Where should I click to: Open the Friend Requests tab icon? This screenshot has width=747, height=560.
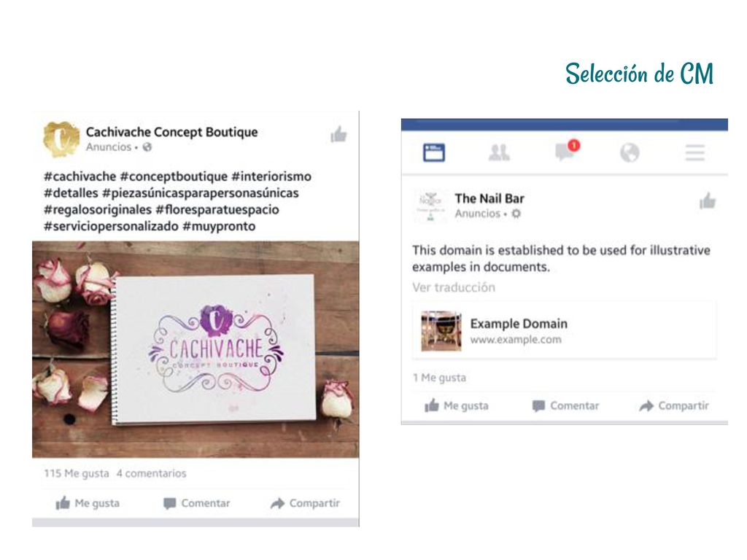499,153
